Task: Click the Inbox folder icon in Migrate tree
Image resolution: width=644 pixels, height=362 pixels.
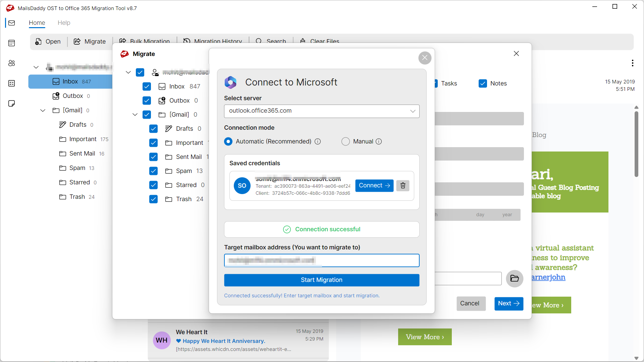Action: [162, 86]
